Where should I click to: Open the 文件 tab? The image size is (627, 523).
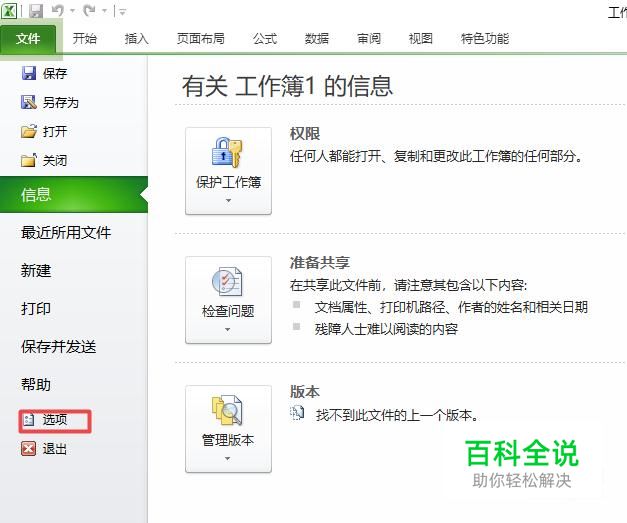point(28,39)
